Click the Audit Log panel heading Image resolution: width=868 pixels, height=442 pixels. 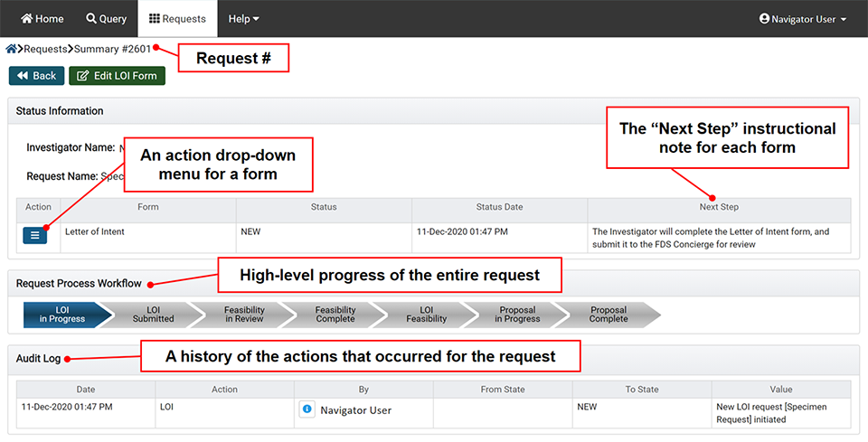point(38,359)
